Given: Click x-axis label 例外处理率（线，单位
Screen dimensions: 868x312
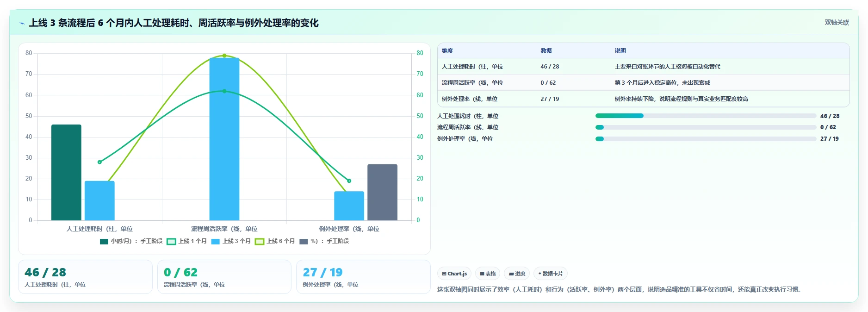Looking at the screenshot, I should (349, 229).
